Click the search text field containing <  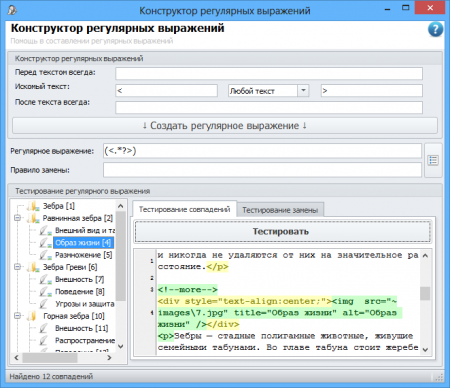[x=166, y=91]
